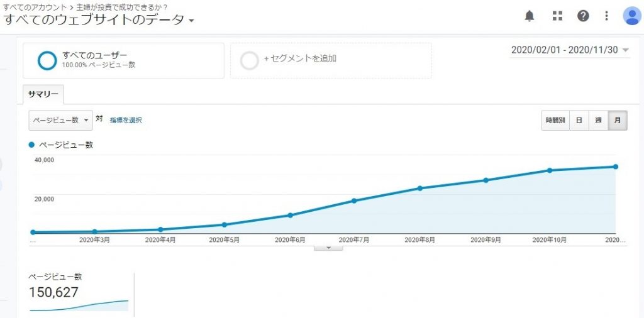Open the notifications bell

click(530, 16)
